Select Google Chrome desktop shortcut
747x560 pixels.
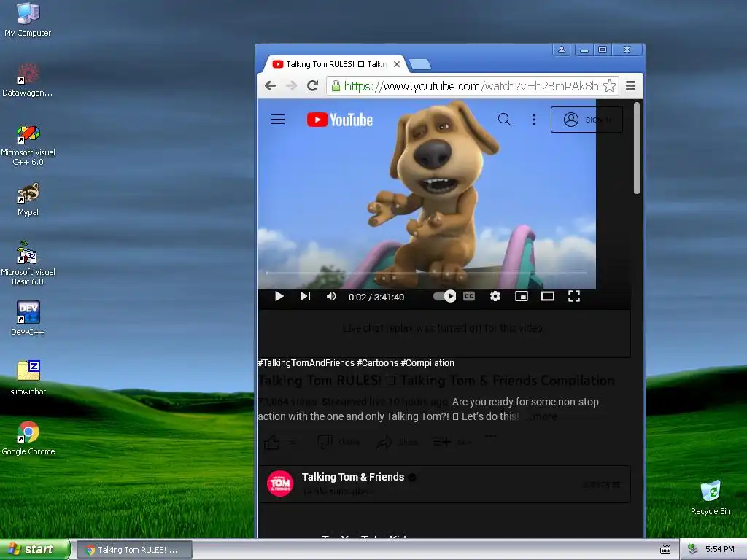[28, 438]
